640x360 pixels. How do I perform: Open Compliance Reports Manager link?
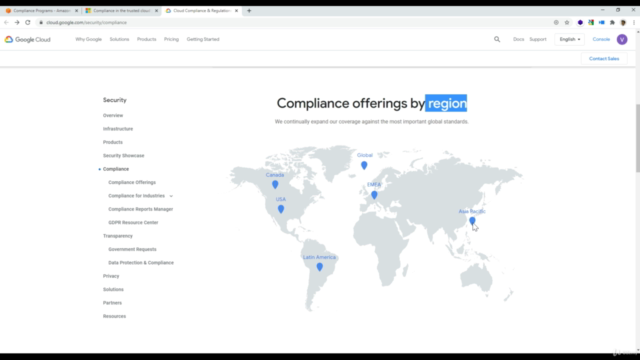140,209
